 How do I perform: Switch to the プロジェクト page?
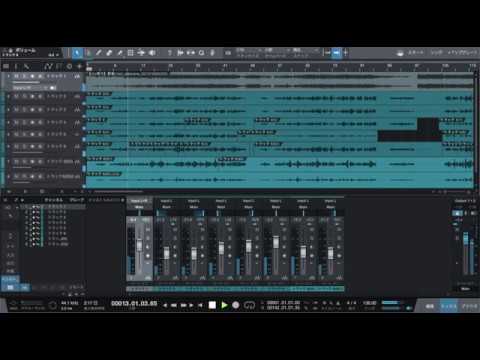point(462,53)
